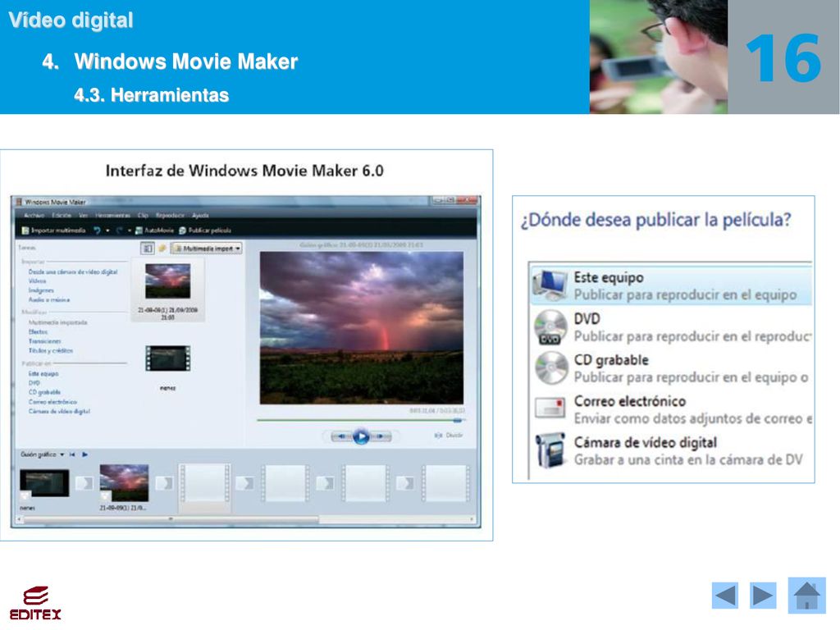The image size is (840, 630).
Task: Play the storyboard with the blue arrow
Action: (x=85, y=454)
